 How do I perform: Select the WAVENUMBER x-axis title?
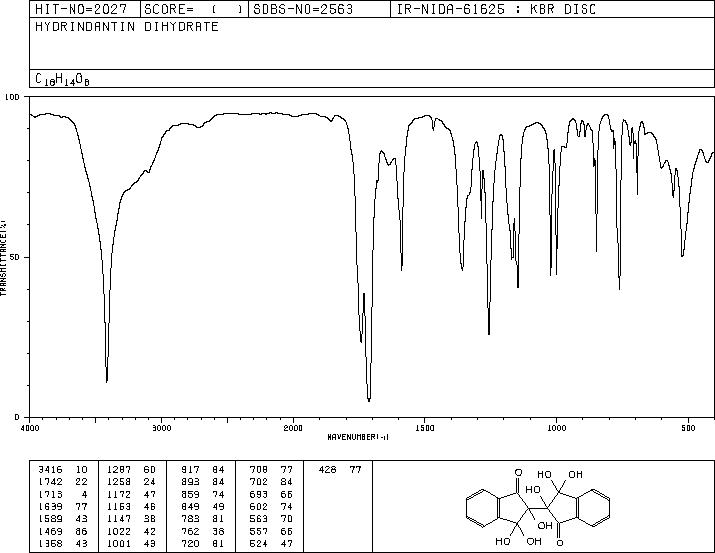point(358,437)
